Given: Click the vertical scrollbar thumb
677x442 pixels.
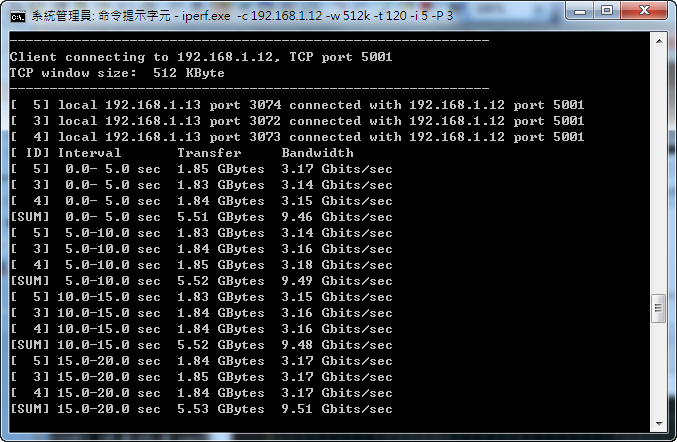Looking at the screenshot, I should click(x=659, y=308).
